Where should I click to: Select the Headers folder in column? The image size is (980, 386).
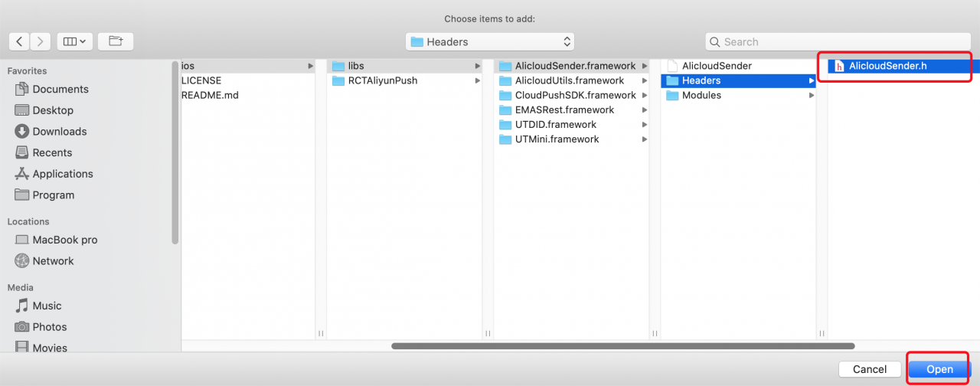tap(739, 80)
